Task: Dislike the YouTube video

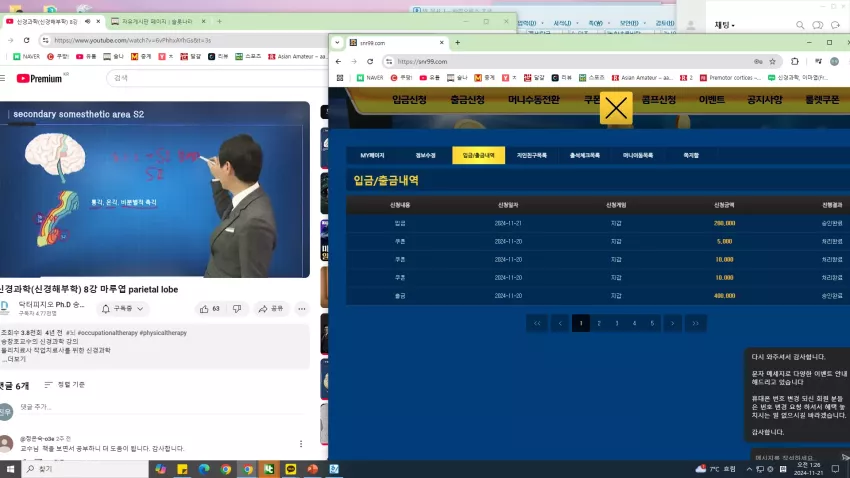Action: point(237,309)
